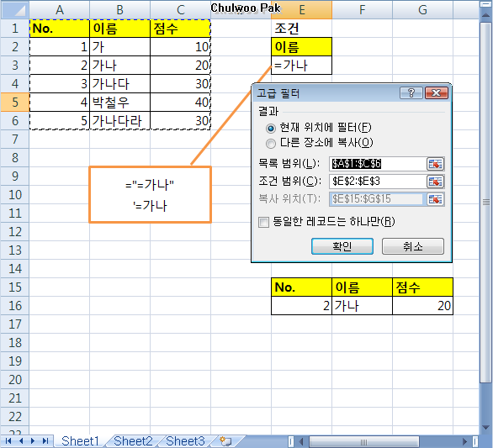Click the 조건 label cell E1
493x448 pixels.
coord(301,29)
